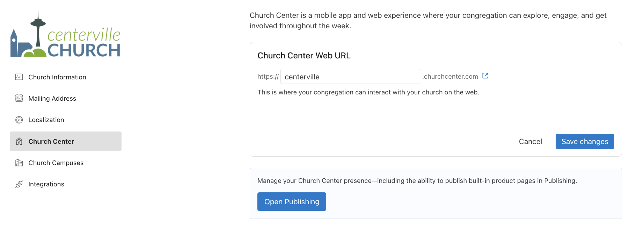Click the 'https://' prefix label

click(268, 77)
